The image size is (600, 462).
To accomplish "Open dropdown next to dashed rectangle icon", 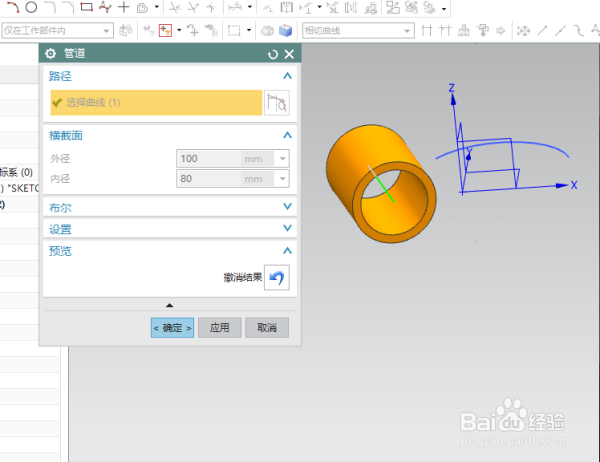I will (x=249, y=31).
